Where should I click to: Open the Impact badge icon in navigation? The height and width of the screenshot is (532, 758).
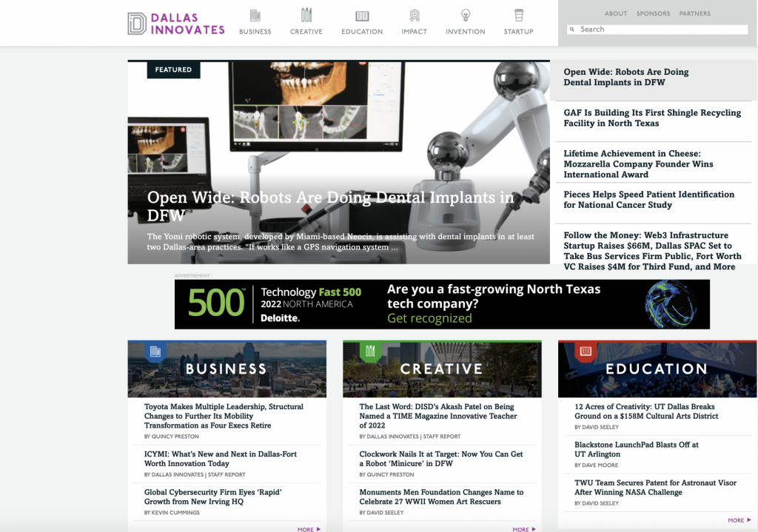(x=415, y=16)
